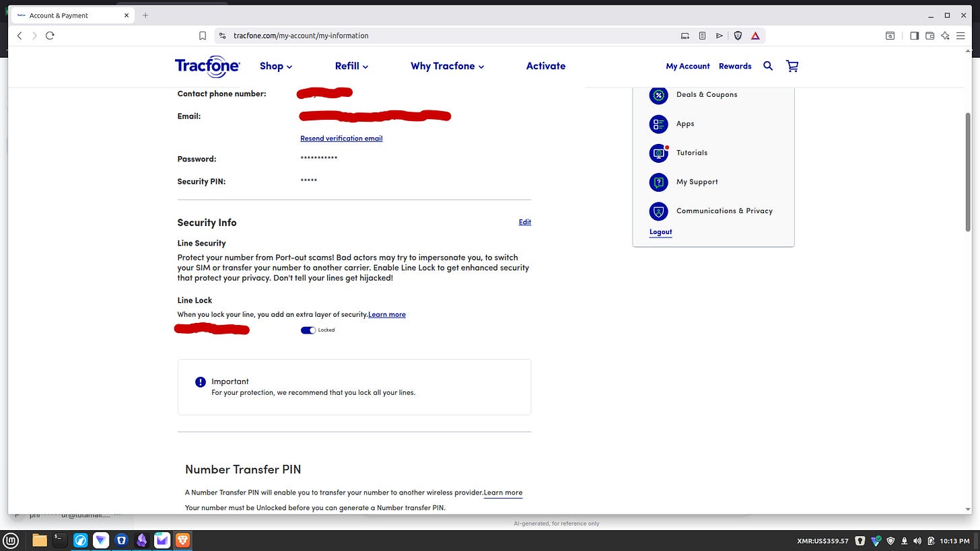The image size is (980, 551).
Task: Expand the Why Tracfone menu
Action: (x=448, y=66)
